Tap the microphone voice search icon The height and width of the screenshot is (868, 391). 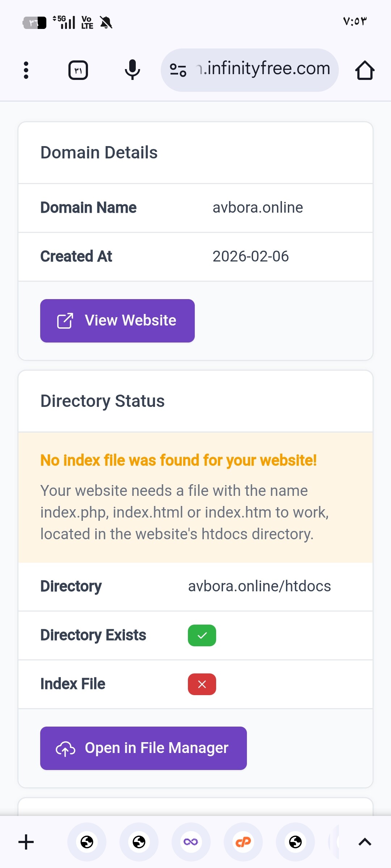(x=132, y=70)
